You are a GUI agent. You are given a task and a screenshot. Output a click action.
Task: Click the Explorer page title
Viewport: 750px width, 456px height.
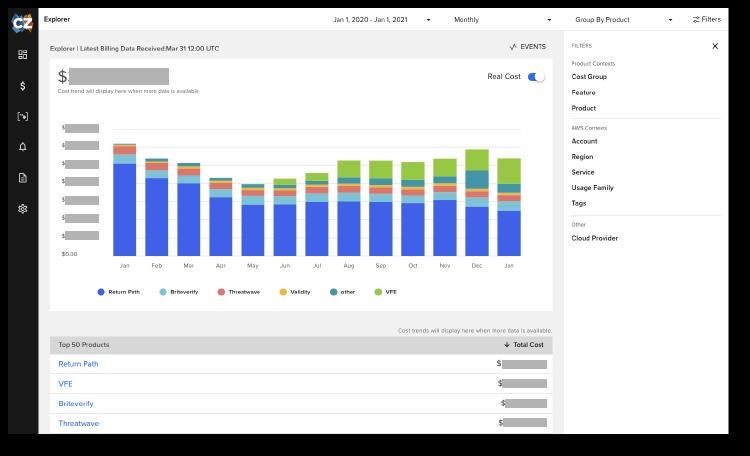[x=57, y=19]
